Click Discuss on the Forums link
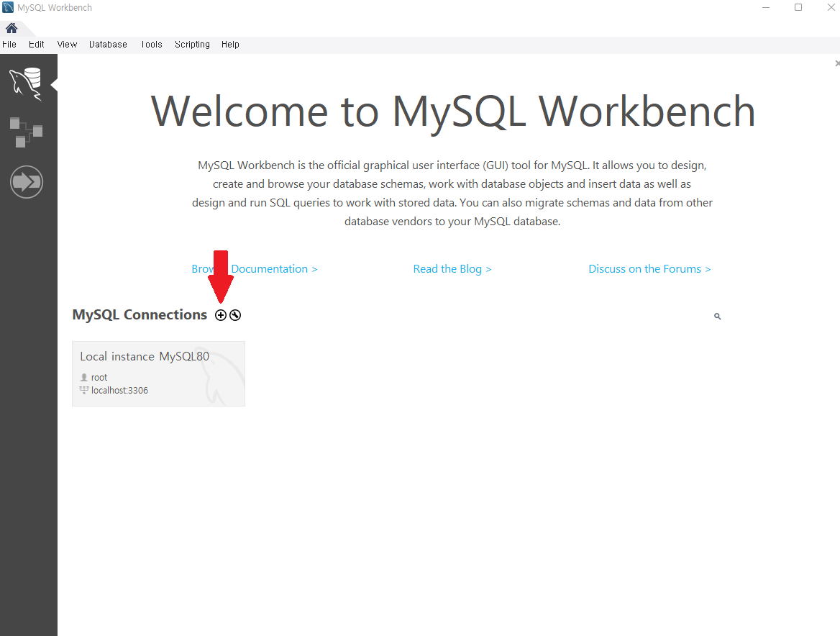This screenshot has height=636, width=840. (650, 269)
